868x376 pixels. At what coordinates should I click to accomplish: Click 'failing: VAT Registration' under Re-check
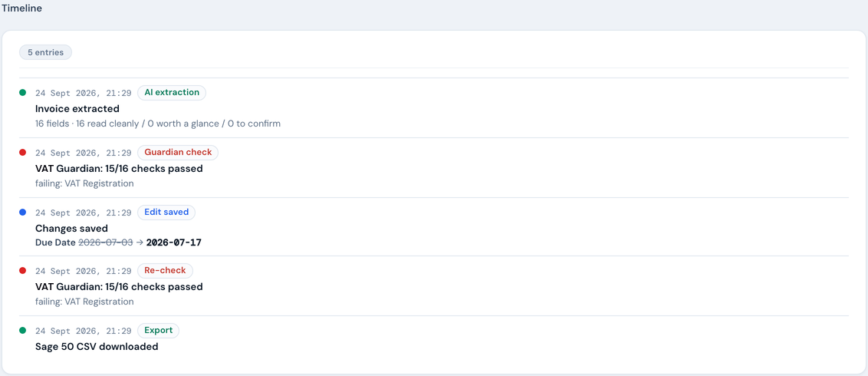pyautogui.click(x=84, y=302)
